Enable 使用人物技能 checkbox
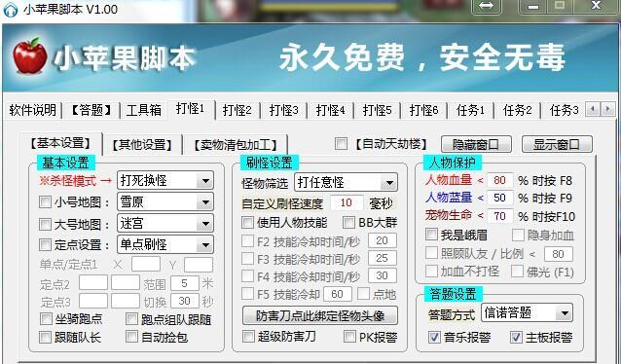Viewport: 621px width, 364px height. click(247, 222)
